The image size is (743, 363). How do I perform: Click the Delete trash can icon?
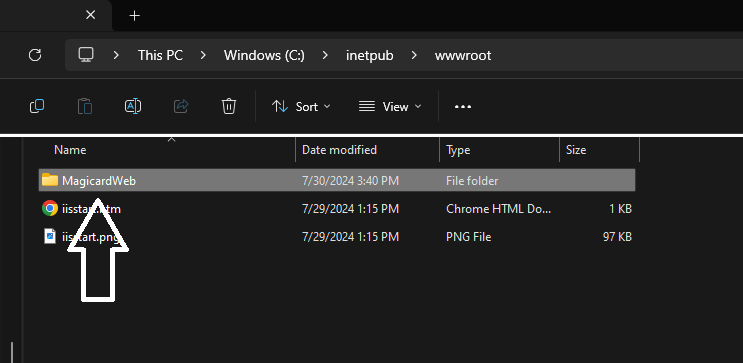tap(229, 106)
